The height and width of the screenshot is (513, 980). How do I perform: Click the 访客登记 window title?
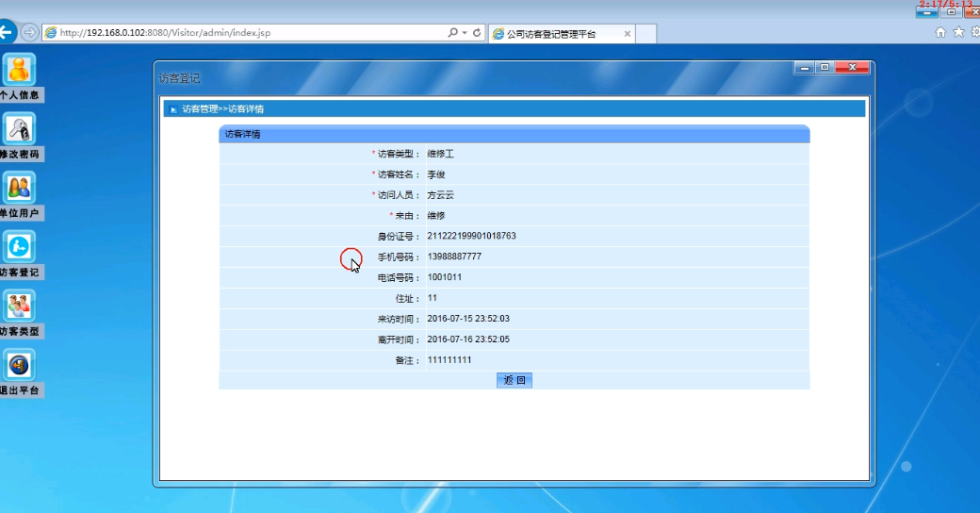(x=179, y=78)
